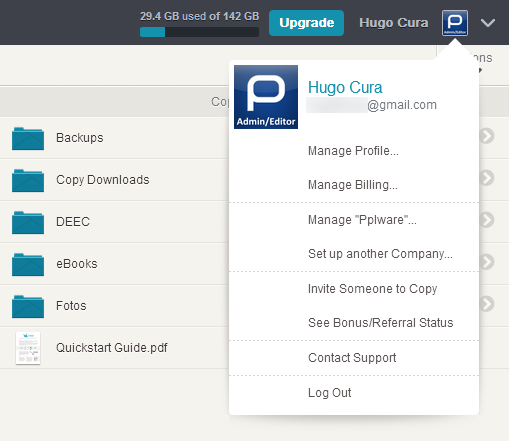Collapse the account menu with header chevron
Image resolution: width=509 pixels, height=441 pixels.
click(488, 23)
